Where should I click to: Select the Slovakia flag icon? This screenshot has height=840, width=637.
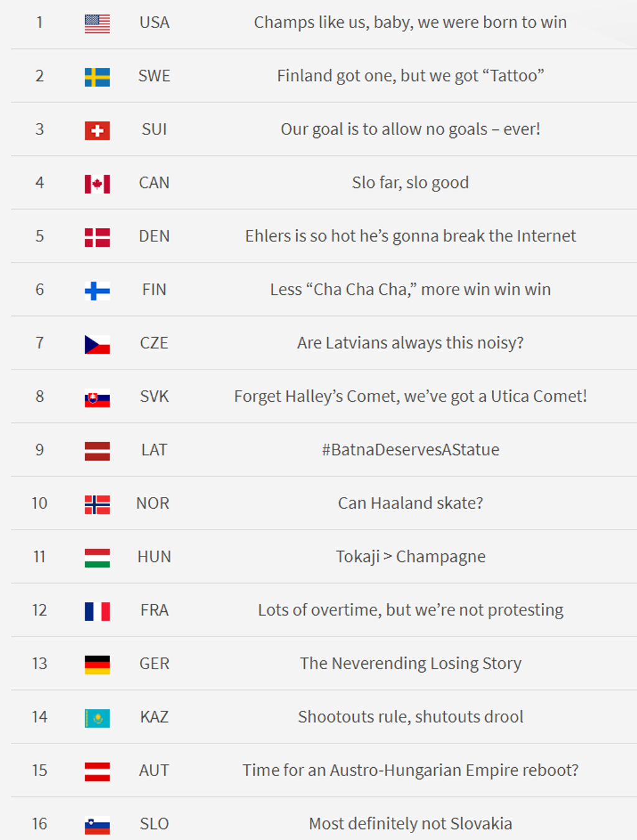pyautogui.click(x=97, y=398)
